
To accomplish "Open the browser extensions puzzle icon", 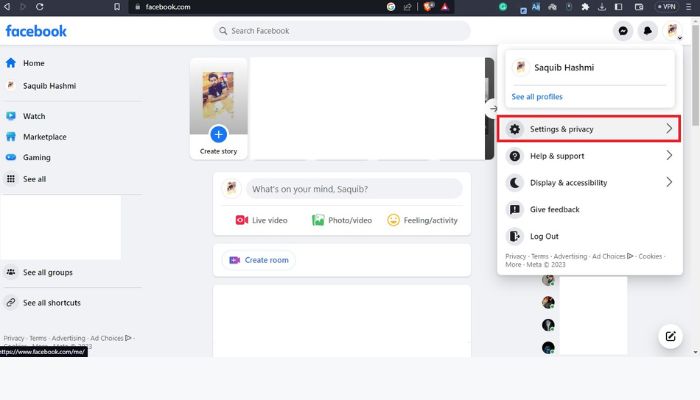I will coord(585,7).
